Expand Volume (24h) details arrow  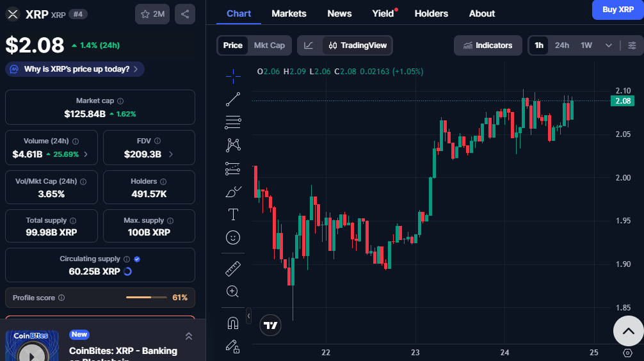click(x=86, y=154)
